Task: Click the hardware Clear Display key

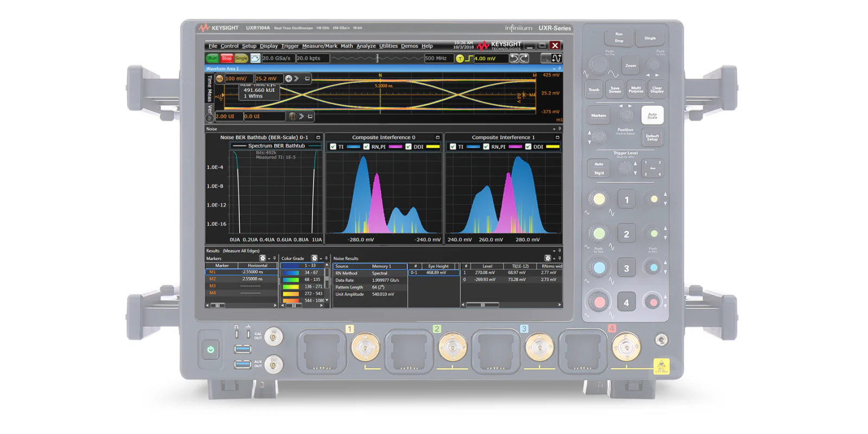Action: tap(657, 90)
